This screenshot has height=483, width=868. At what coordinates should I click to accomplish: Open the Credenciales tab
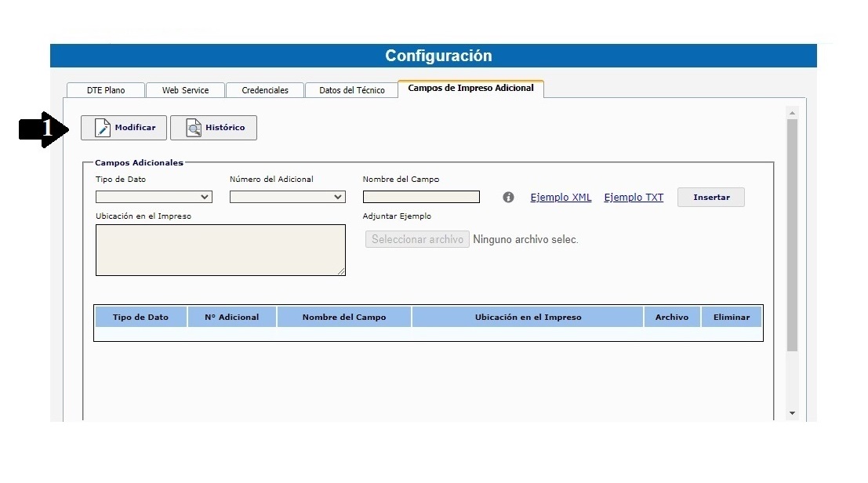tap(264, 89)
